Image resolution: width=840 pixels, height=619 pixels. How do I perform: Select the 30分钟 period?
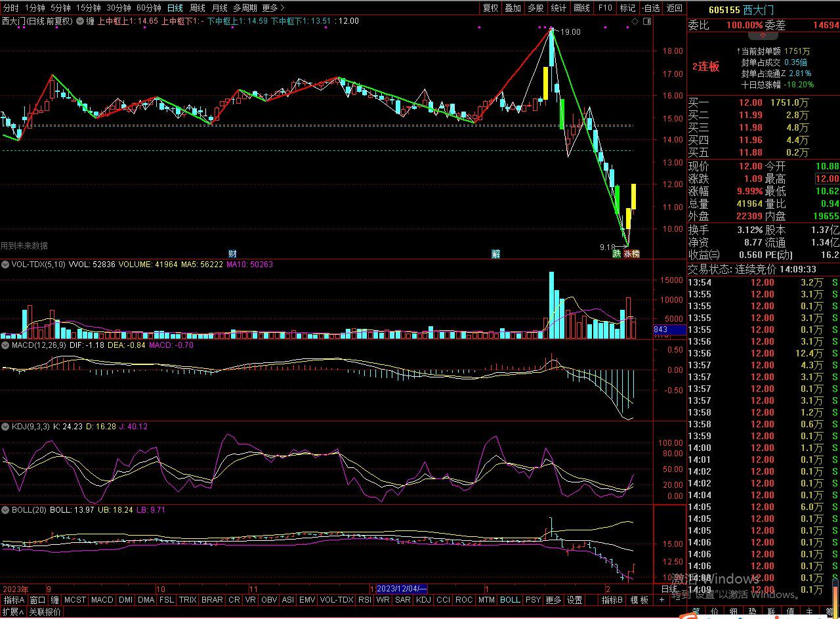[x=119, y=8]
